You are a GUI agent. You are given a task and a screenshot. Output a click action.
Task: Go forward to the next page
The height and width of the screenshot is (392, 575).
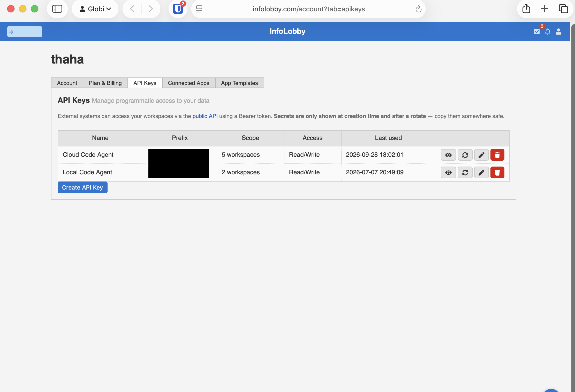(151, 9)
